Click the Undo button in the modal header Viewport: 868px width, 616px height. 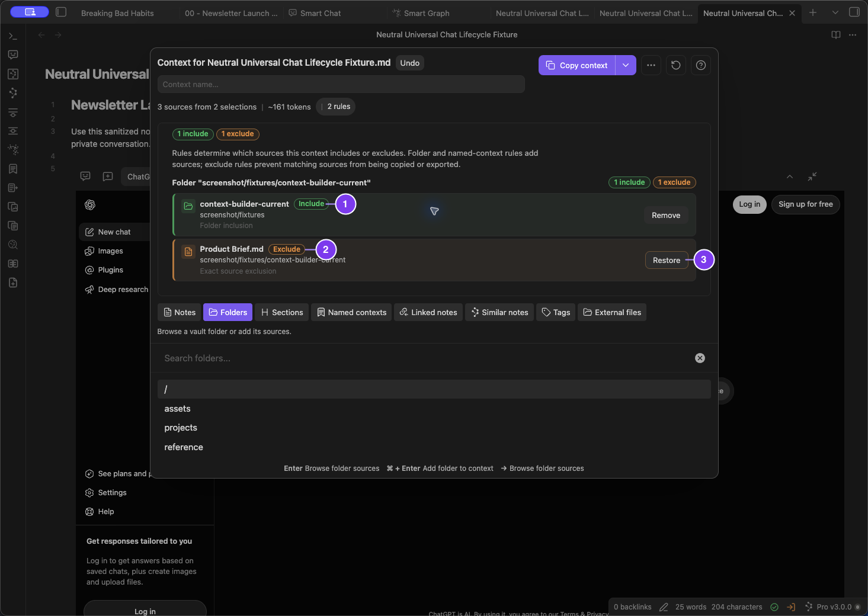(x=410, y=63)
